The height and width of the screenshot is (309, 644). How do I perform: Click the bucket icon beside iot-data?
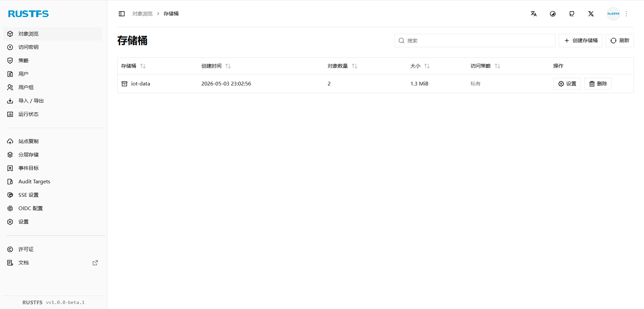point(124,84)
